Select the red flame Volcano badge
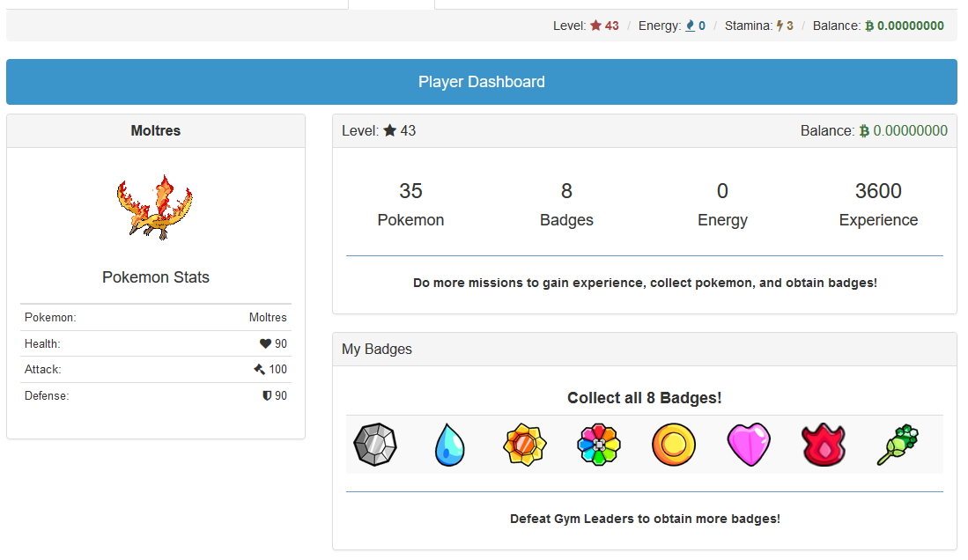This screenshot has width=968, height=560. tap(824, 445)
